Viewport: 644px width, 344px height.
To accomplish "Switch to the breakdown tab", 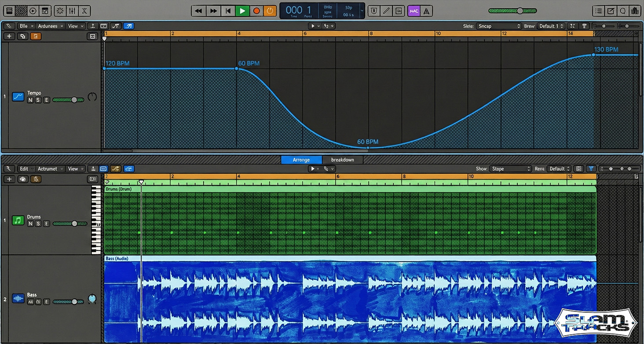I will [x=343, y=160].
